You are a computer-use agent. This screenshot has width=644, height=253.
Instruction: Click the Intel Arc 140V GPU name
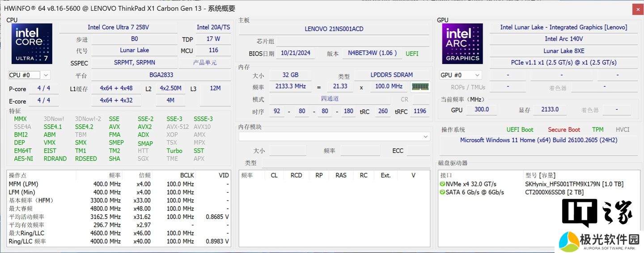[x=563, y=39]
